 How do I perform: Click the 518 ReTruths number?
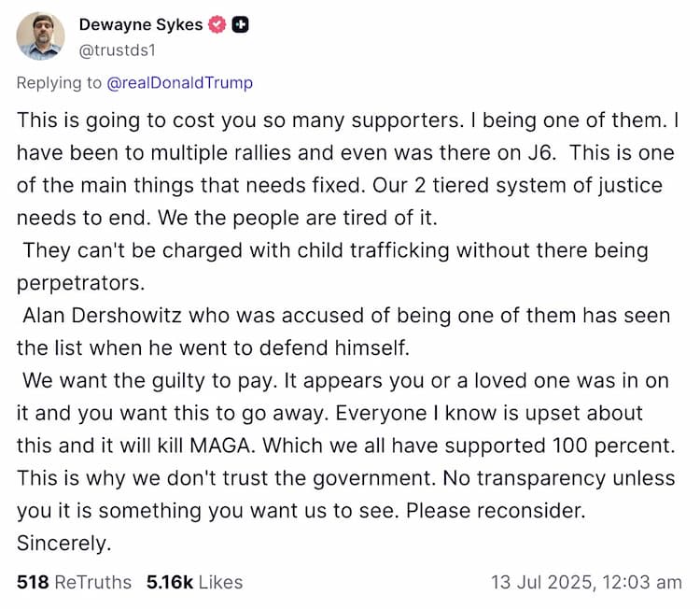point(33,582)
